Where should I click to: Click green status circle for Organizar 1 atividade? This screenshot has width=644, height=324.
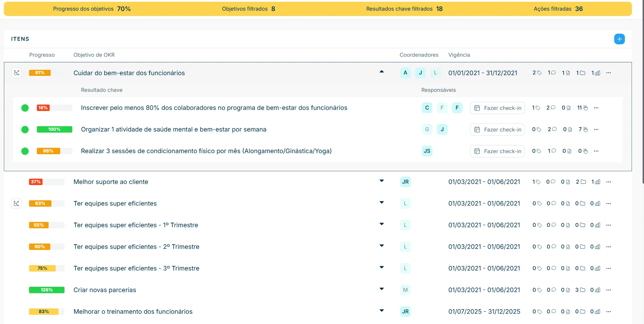(25, 129)
